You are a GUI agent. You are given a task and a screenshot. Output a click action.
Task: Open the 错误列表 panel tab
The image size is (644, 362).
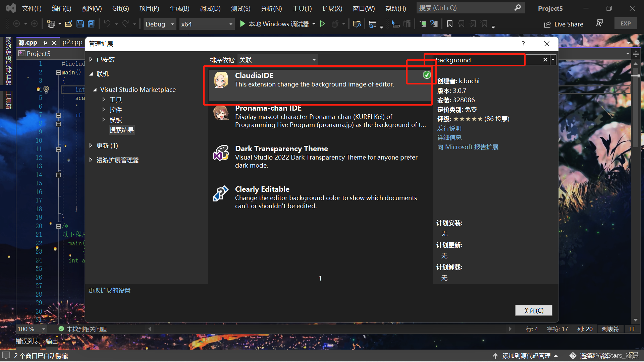pos(28,341)
